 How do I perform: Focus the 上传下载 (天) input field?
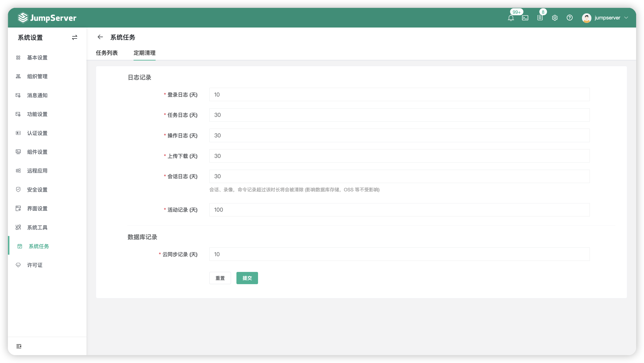[x=399, y=156]
